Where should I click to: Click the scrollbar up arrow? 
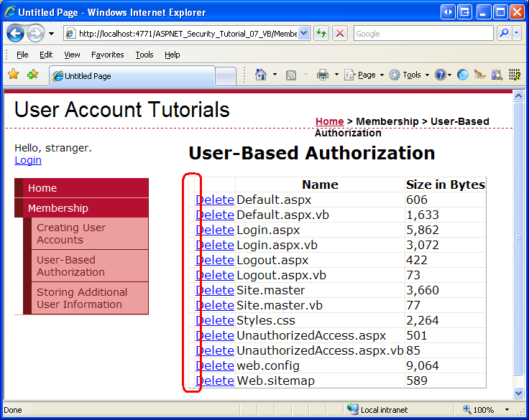518,96
